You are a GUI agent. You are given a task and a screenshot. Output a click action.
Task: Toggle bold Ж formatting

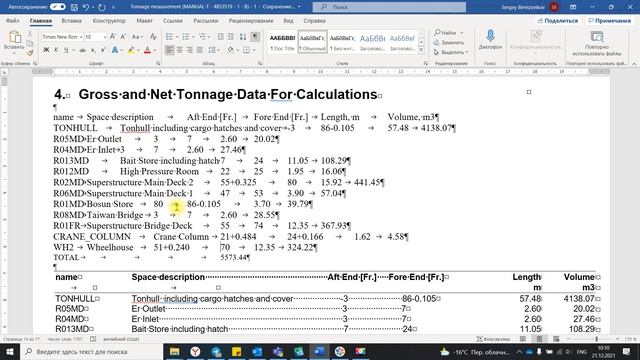(x=46, y=50)
